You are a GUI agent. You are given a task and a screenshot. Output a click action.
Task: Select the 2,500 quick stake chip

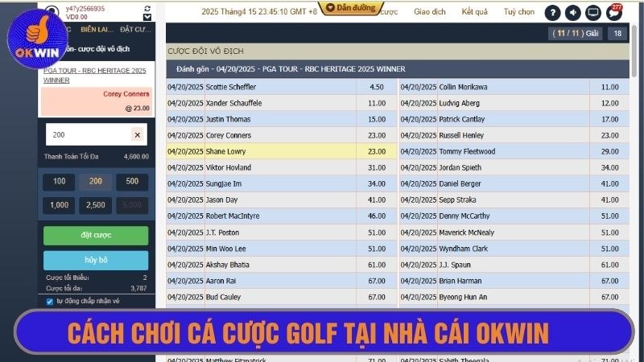tap(96, 205)
